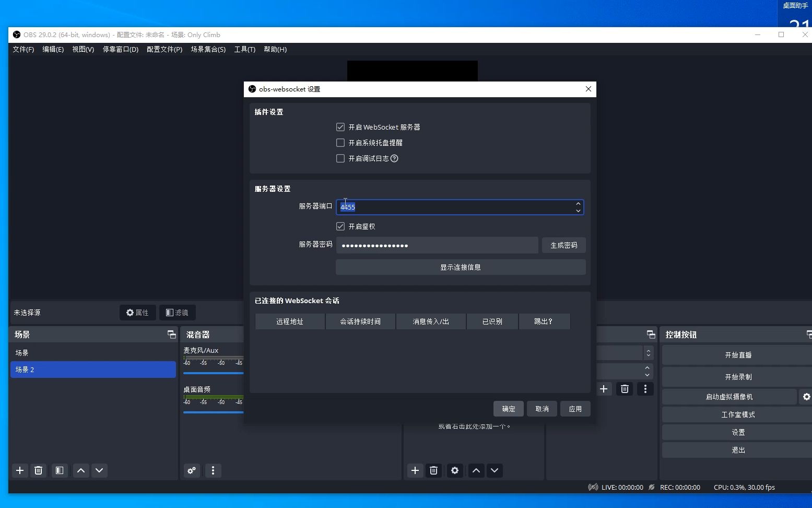Enable system tray alerts checkbox
This screenshot has width=812, height=508.
340,143
